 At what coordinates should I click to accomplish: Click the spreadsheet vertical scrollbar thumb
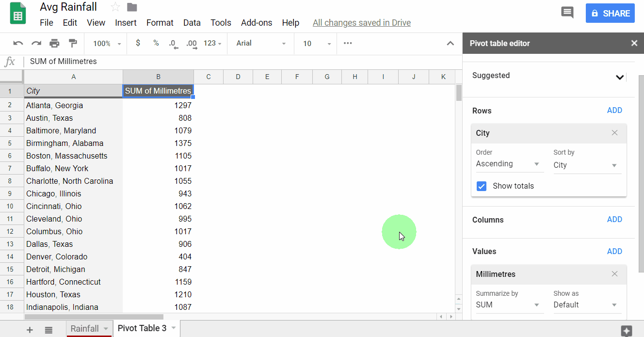(x=459, y=92)
